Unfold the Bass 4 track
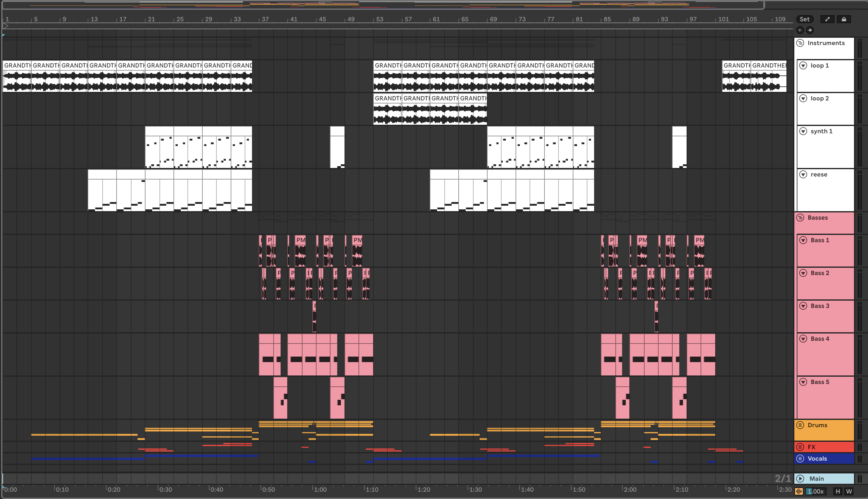This screenshot has width=868, height=499. point(803,339)
